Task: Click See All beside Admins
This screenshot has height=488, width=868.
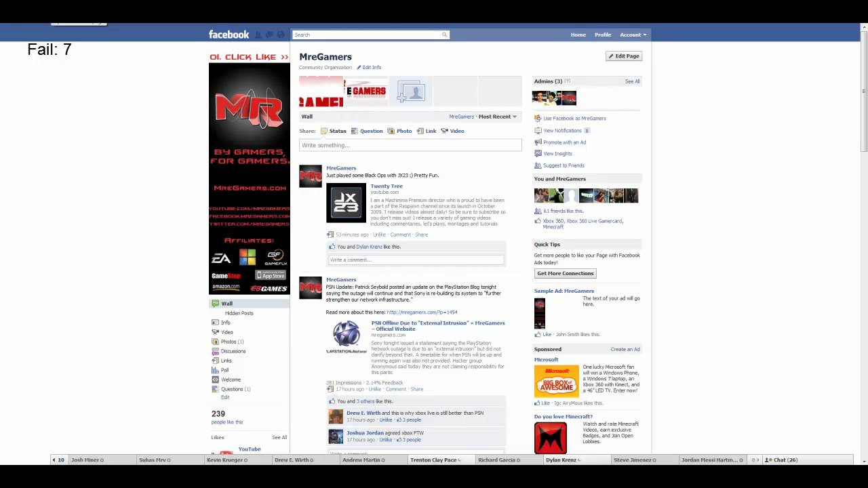Action: [x=633, y=81]
